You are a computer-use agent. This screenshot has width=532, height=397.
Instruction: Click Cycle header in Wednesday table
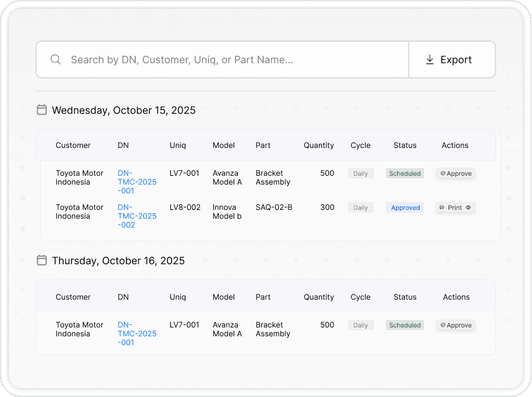coord(361,145)
